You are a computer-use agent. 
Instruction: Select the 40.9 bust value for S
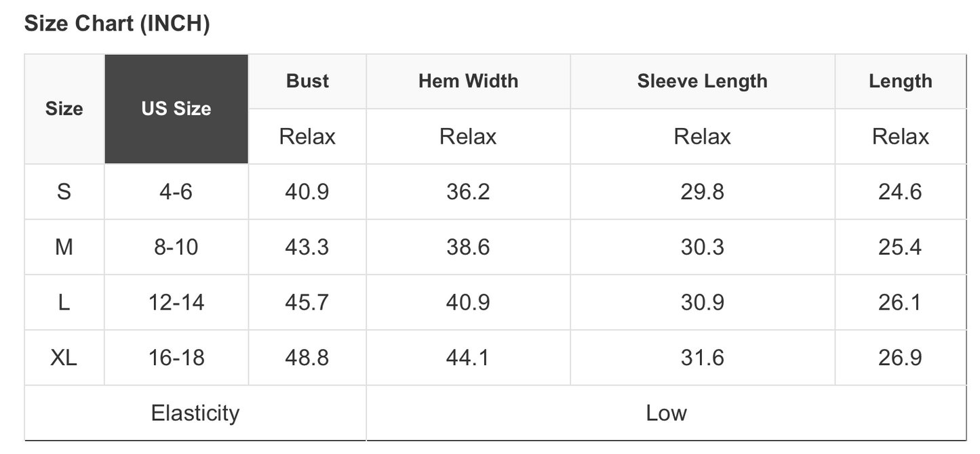pos(307,192)
